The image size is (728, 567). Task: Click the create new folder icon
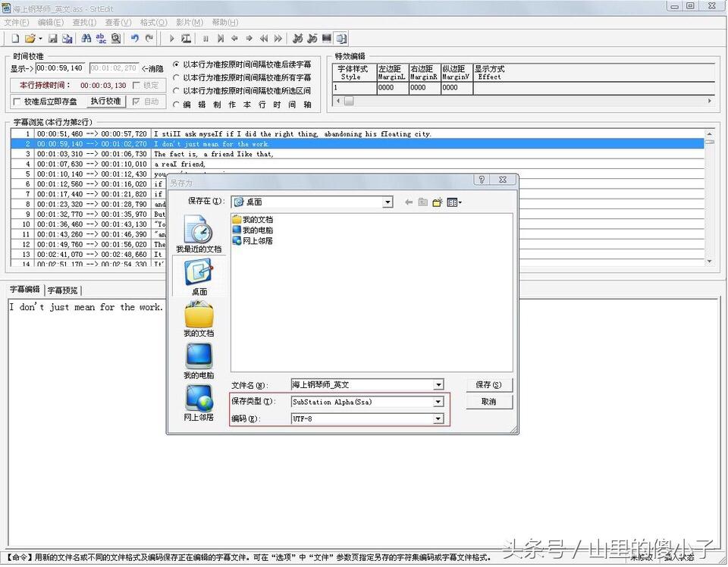click(438, 202)
